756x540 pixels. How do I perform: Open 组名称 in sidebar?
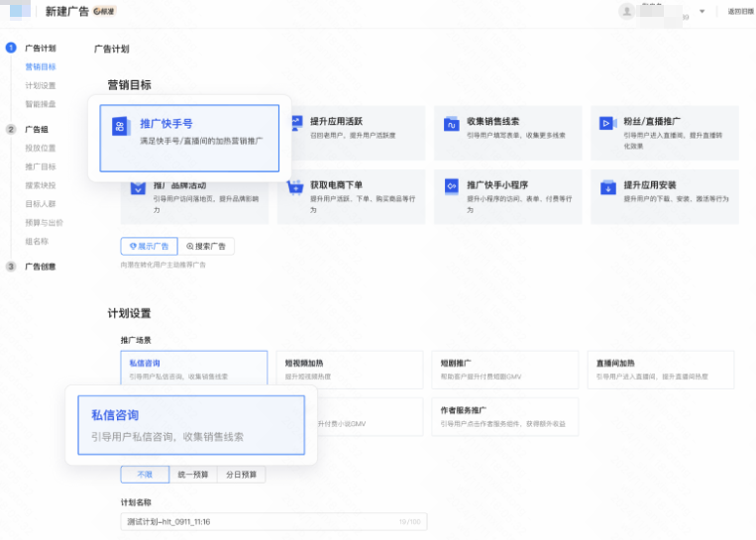coord(37,241)
